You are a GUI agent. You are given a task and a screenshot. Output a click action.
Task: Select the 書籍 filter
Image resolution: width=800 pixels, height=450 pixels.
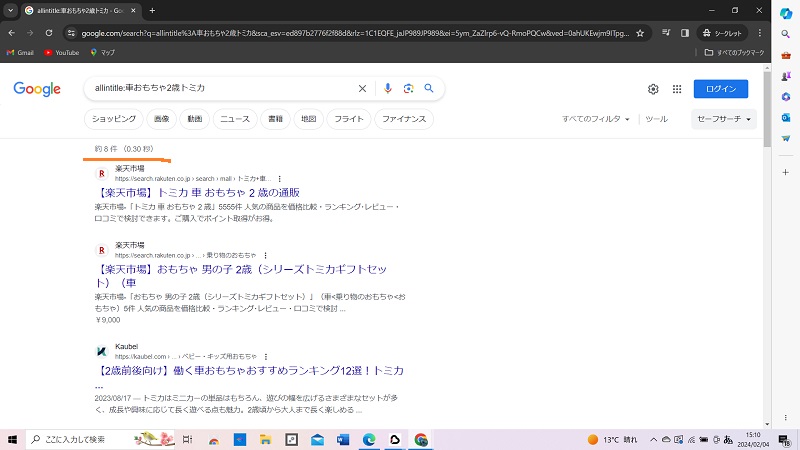pyautogui.click(x=276, y=119)
